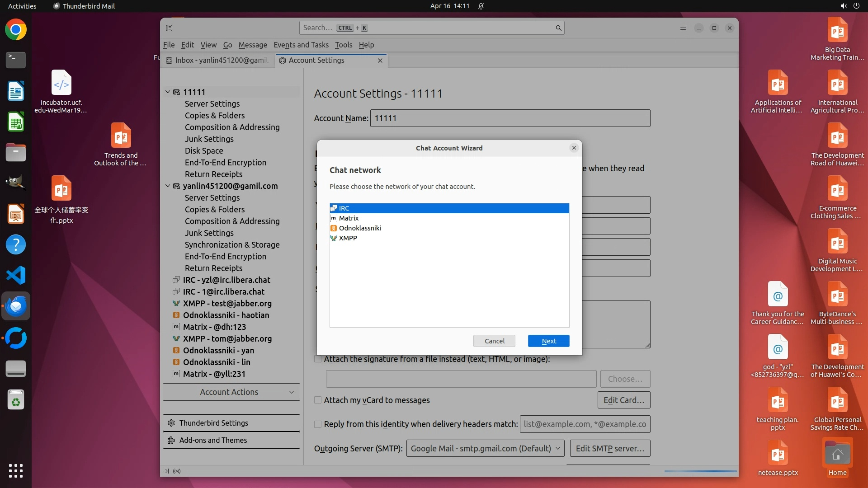Click the Account Name input field
Viewport: 868px width, 488px height.
(510, 118)
